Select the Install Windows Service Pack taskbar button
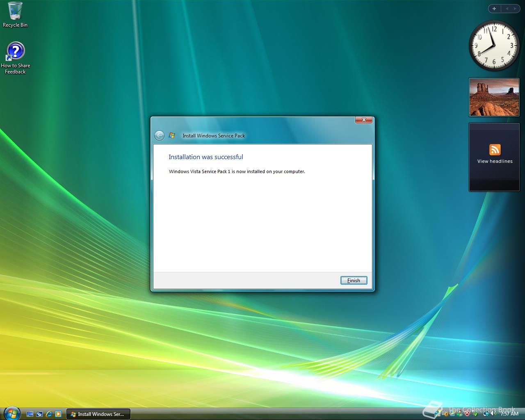 point(98,414)
